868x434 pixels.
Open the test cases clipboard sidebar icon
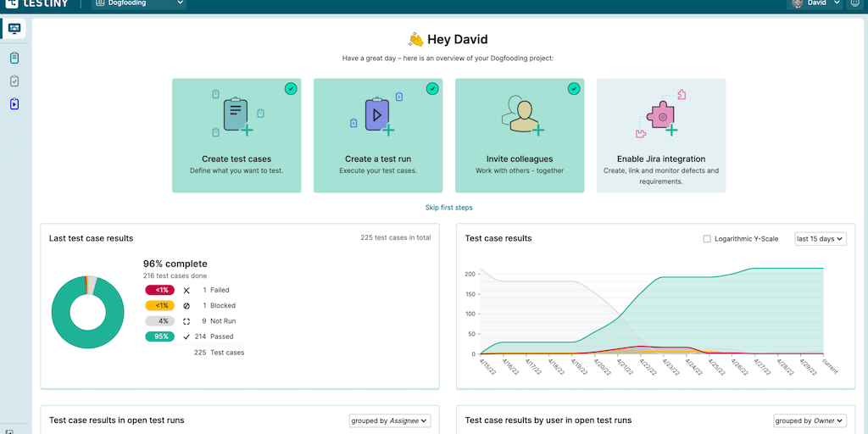pyautogui.click(x=14, y=58)
